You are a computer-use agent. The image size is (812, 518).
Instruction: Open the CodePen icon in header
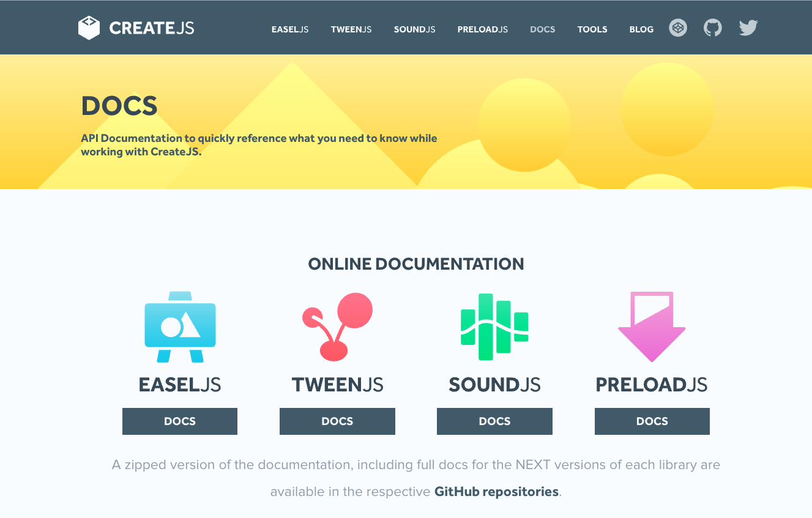click(678, 28)
